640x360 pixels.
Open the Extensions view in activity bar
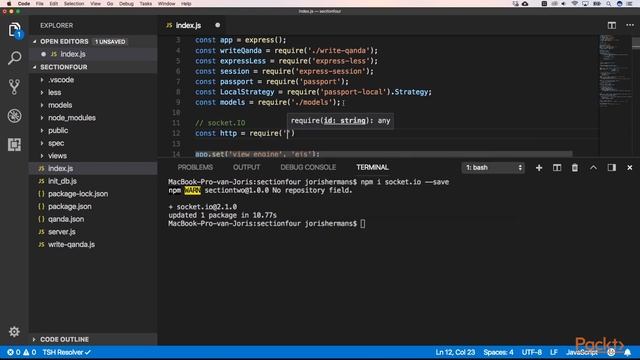tap(14, 144)
